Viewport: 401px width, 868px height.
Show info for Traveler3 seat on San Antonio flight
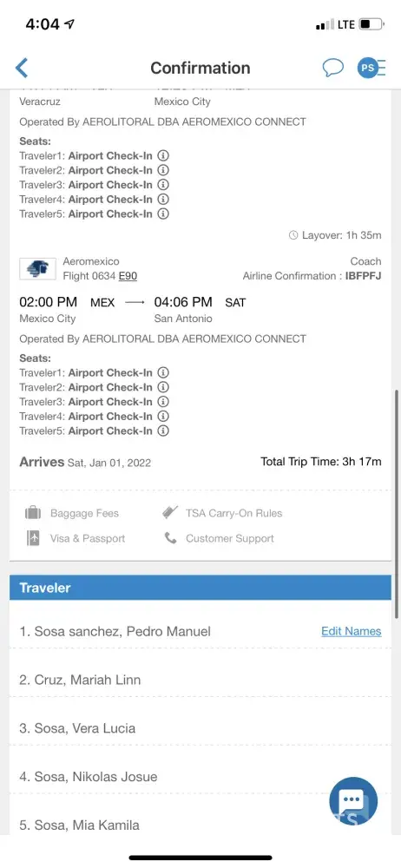163,402
